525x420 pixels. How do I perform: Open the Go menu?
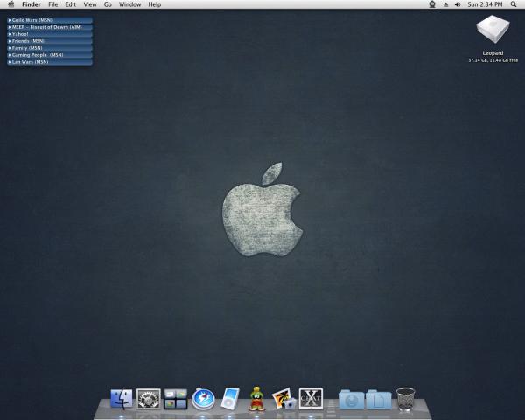[x=108, y=4]
